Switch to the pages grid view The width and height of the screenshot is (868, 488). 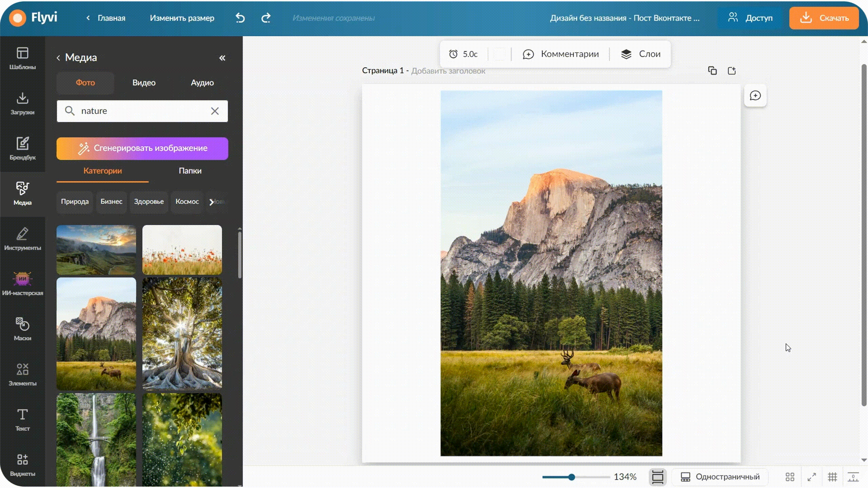(790, 477)
